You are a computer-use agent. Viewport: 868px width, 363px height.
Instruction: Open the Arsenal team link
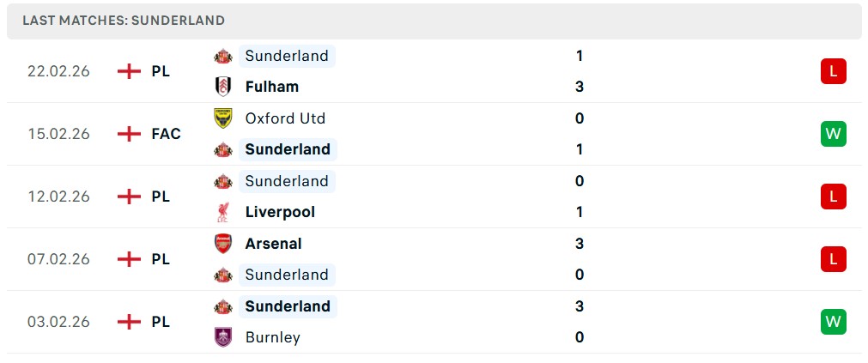pyautogui.click(x=273, y=244)
